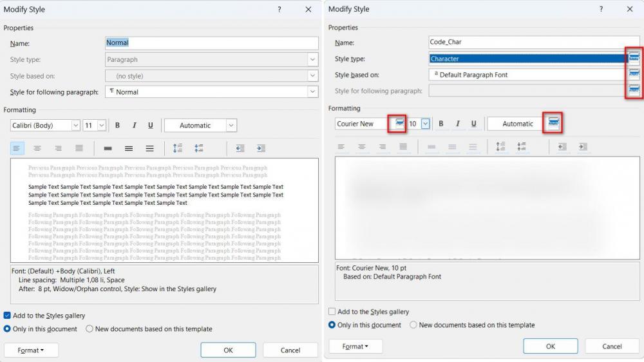Open Format menu in the Code_Char style dialog
Screen dimensions: 644x362
tap(355, 347)
